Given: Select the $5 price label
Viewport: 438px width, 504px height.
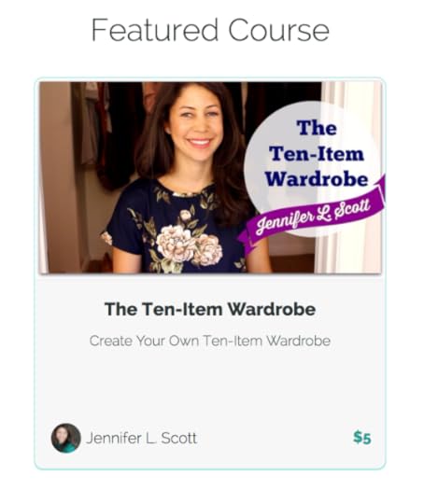Looking at the screenshot, I should 362,438.
